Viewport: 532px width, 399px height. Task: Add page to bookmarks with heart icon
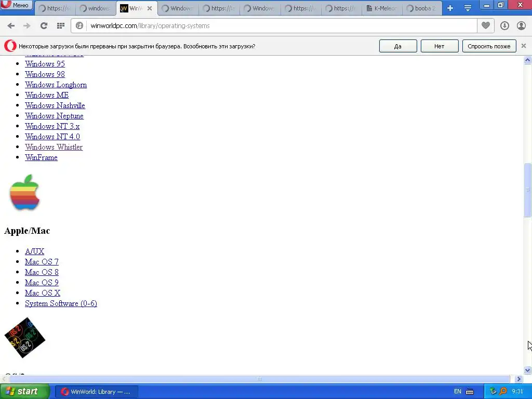click(486, 25)
